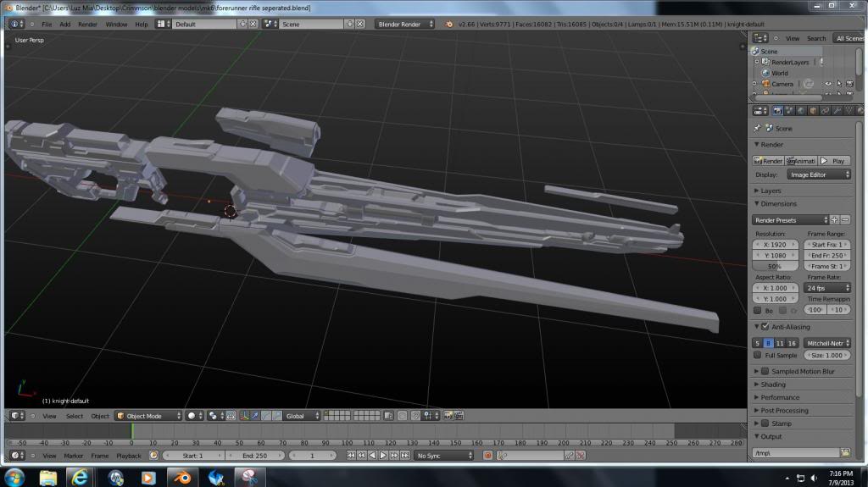Image resolution: width=868 pixels, height=487 pixels.
Task: Expand the Performance panel
Action: tap(779, 397)
